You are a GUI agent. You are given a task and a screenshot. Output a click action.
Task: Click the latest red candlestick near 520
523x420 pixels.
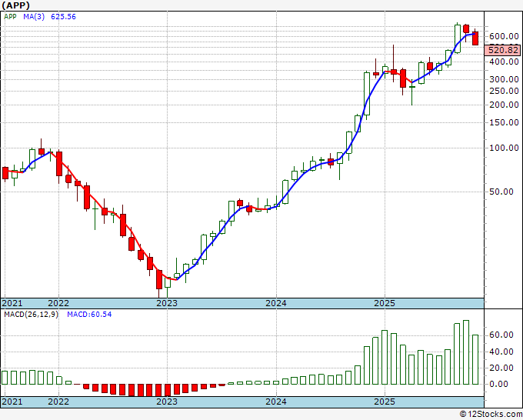(x=475, y=38)
